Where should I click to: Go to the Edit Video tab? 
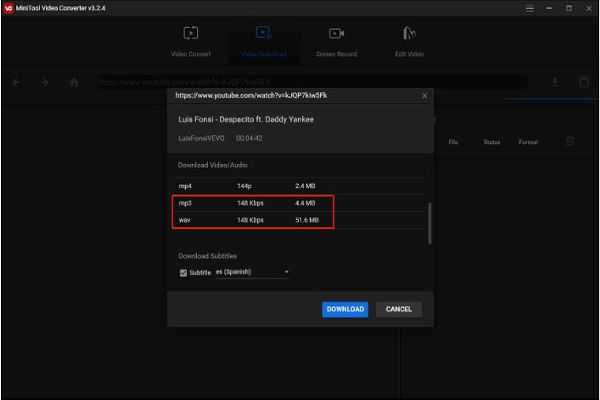click(x=409, y=41)
